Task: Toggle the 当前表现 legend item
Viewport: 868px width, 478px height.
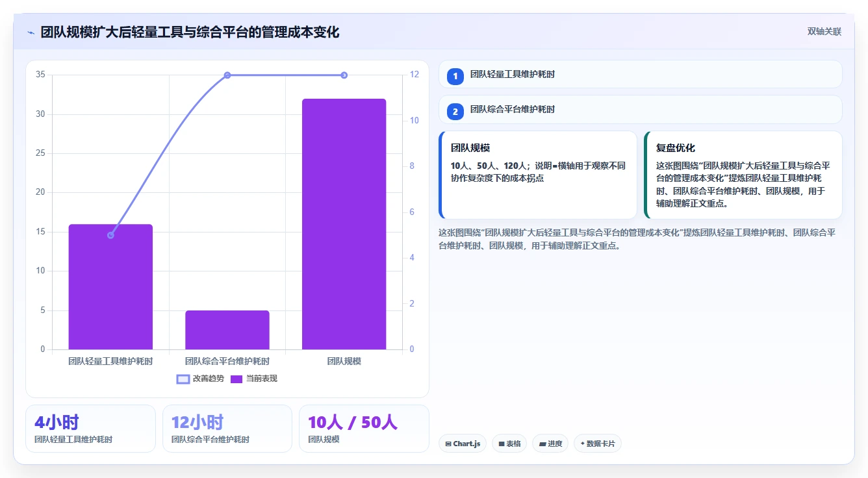Action: 254,379
